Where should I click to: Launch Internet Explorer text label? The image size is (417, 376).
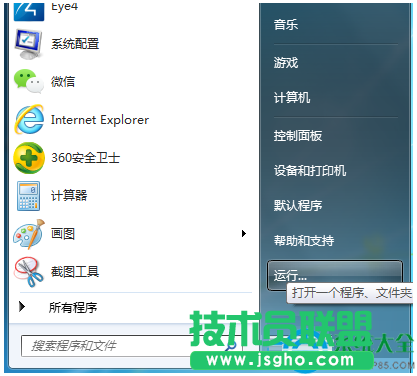[x=100, y=120]
